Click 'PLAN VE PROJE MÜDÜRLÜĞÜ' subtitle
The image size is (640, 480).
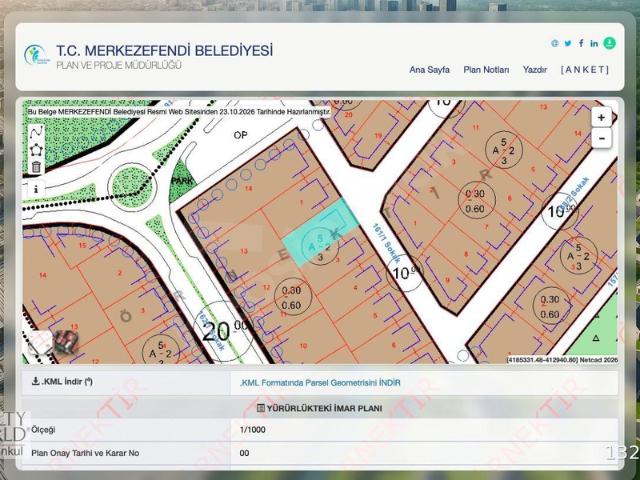click(119, 65)
